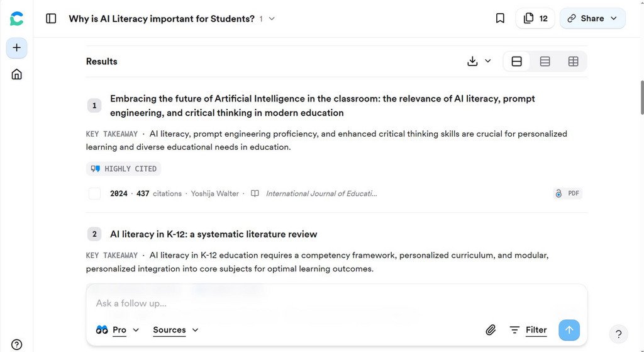This screenshot has width=644, height=352.
Task: Expand the Sources dropdown
Action: pos(175,330)
